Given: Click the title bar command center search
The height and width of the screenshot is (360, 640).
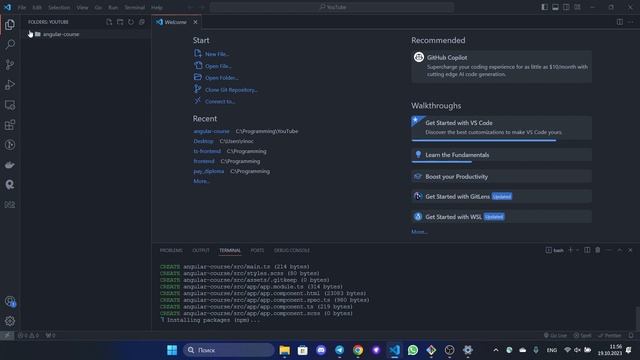Looking at the screenshot, I should [x=332, y=7].
